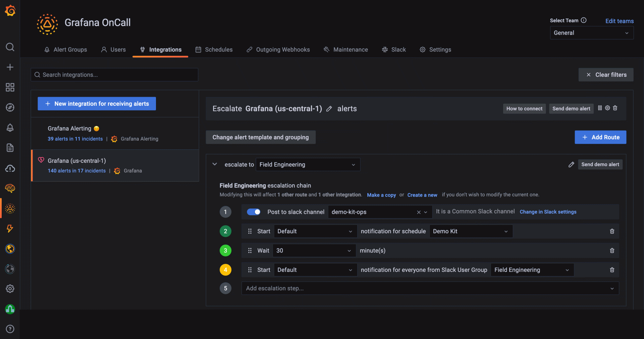Pause the Grafana (us-central-1) integration
The height and width of the screenshot is (339, 644).
(600, 108)
